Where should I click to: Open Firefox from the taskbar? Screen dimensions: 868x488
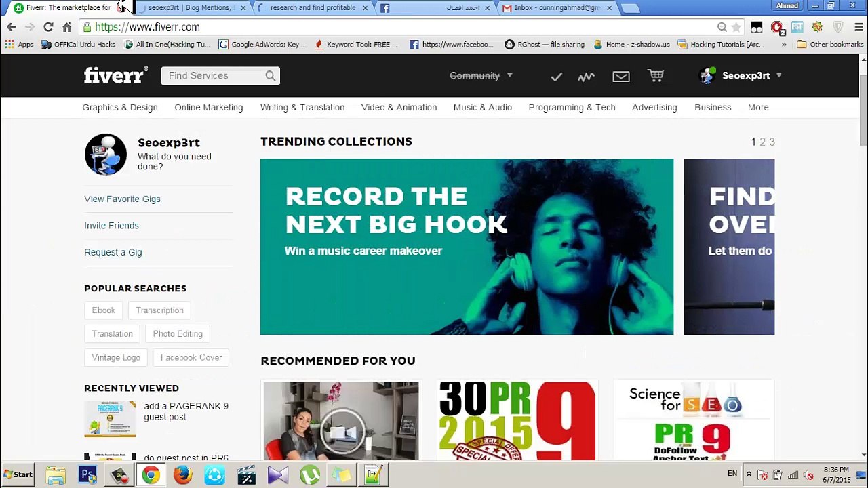pos(182,474)
